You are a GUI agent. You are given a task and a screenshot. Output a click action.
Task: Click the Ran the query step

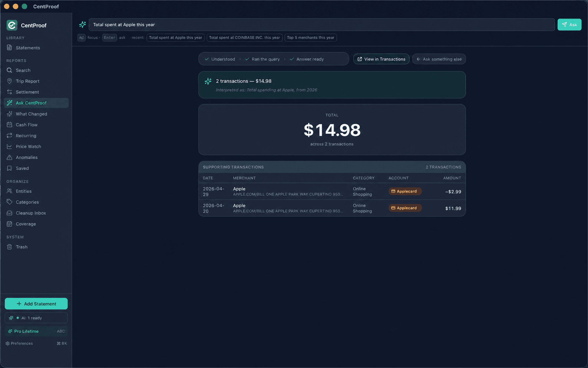(x=262, y=59)
